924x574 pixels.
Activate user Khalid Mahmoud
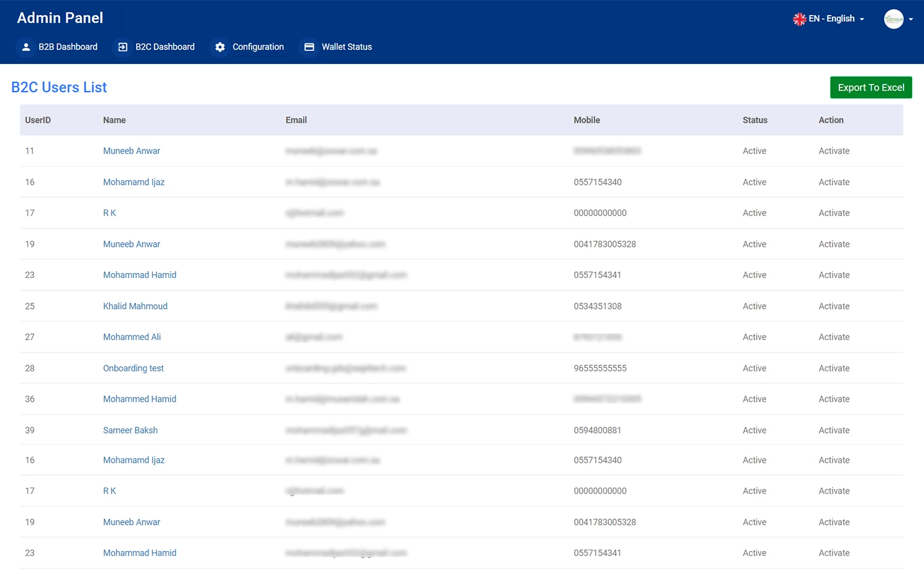point(834,306)
